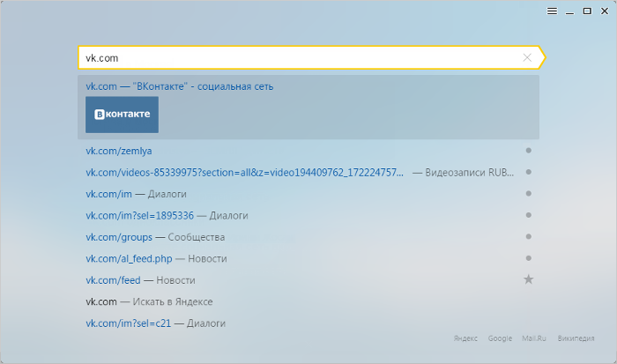617x364 pixels.
Task: Switch search engine to Яндекс
Action: coord(465,338)
